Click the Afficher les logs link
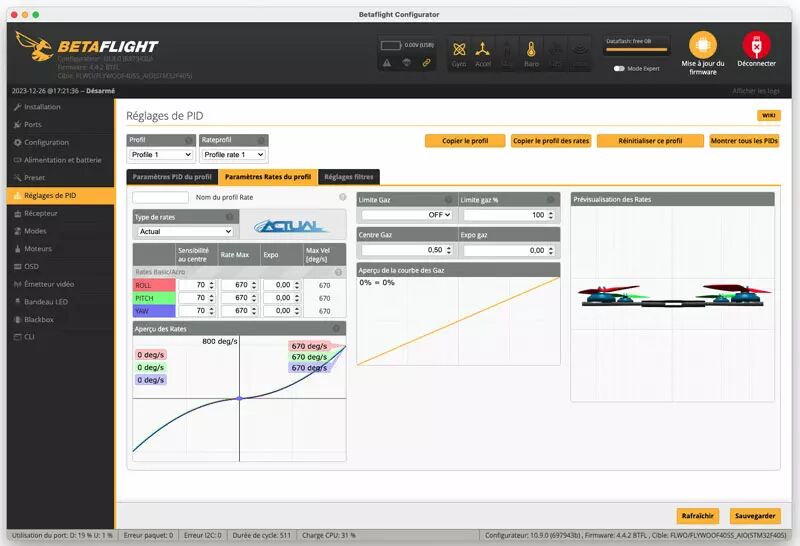Image resolution: width=800 pixels, height=546 pixels. point(756,91)
